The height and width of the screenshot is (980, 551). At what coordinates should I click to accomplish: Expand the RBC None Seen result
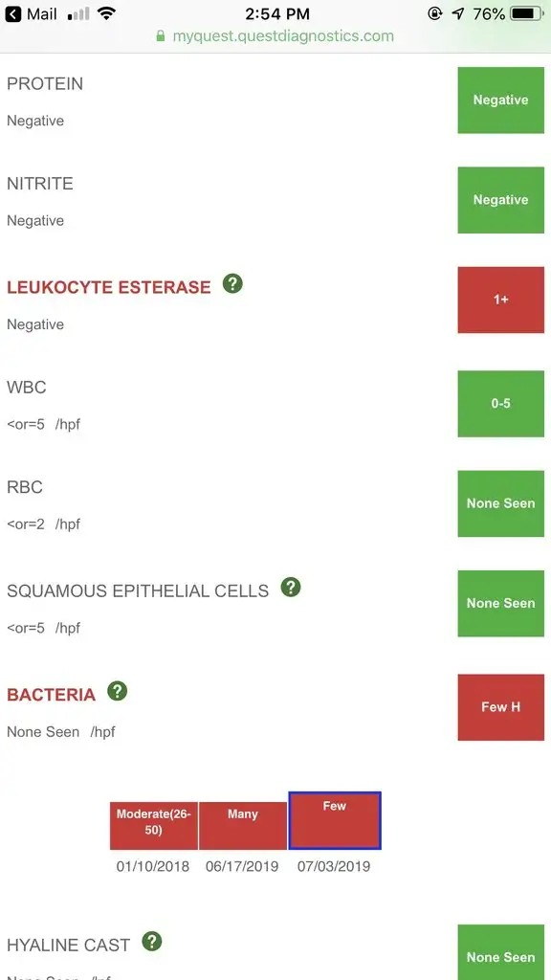click(501, 503)
